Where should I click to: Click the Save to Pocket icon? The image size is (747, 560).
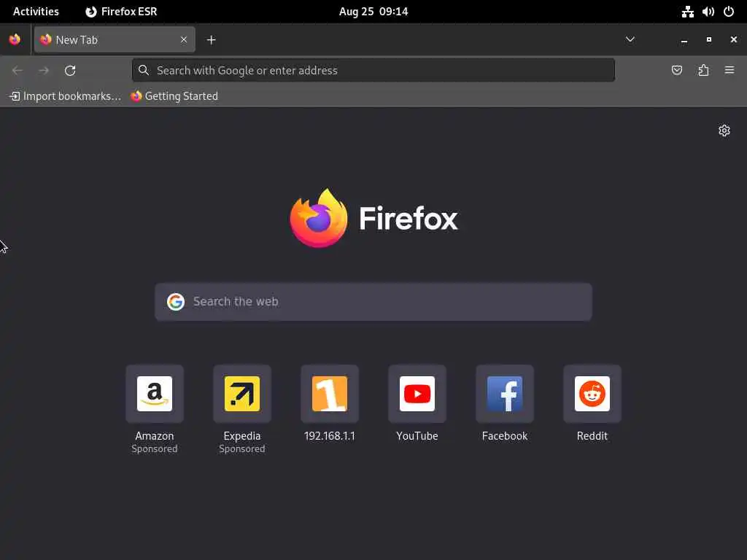coord(676,71)
